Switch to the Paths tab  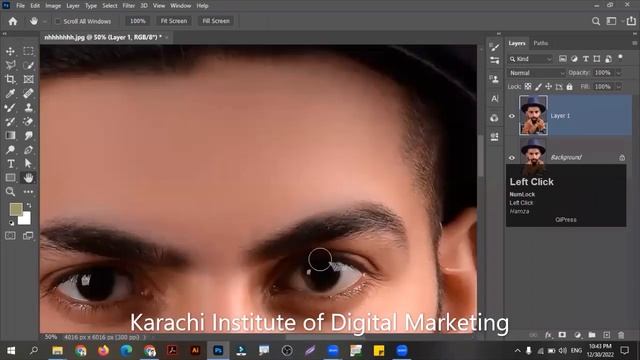point(540,43)
